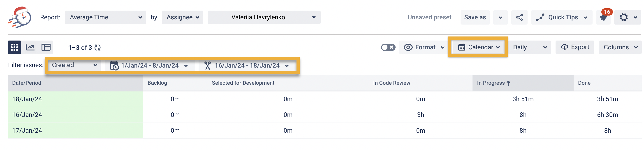Switch to pivot table view
The image size is (644, 150).
(x=46, y=47)
